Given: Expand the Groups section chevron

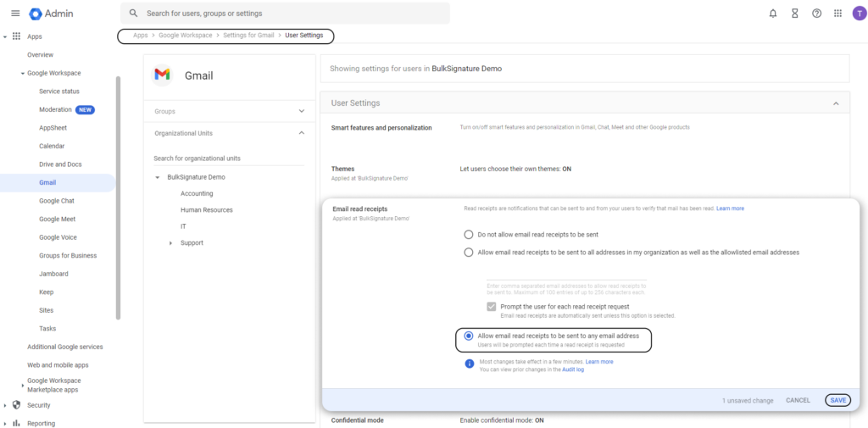Looking at the screenshot, I should click(x=302, y=111).
